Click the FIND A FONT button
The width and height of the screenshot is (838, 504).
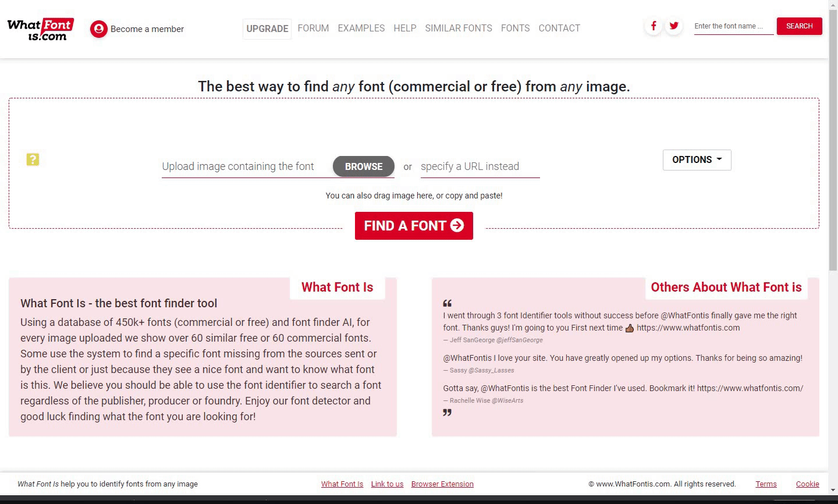pyautogui.click(x=414, y=226)
